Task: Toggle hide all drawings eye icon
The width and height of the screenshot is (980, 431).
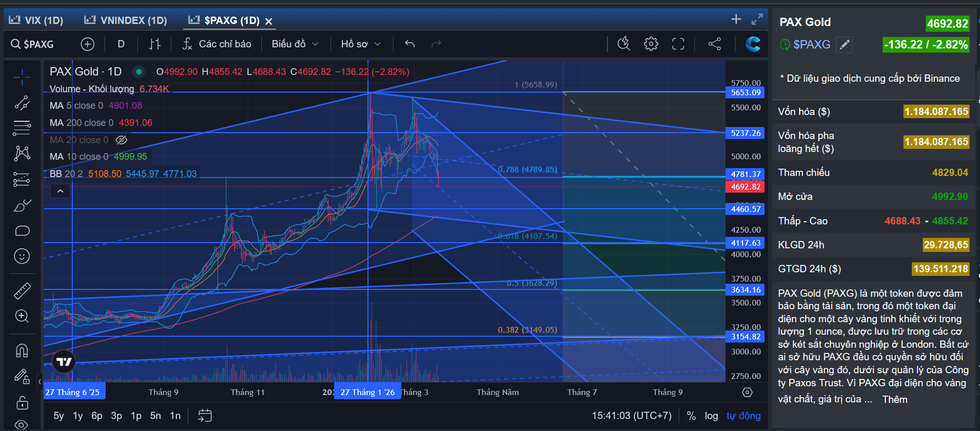Action: 22,424
